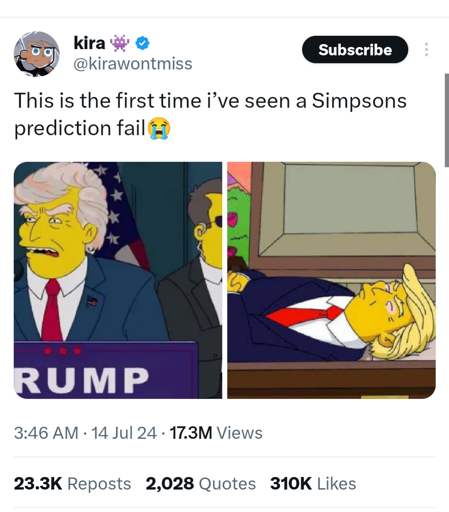Open the 3:46 AM timestamp link
449x512 pixels.
pyautogui.click(x=46, y=433)
